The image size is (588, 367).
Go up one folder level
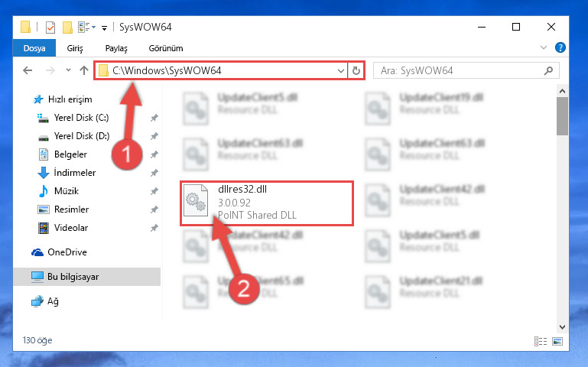(x=84, y=70)
